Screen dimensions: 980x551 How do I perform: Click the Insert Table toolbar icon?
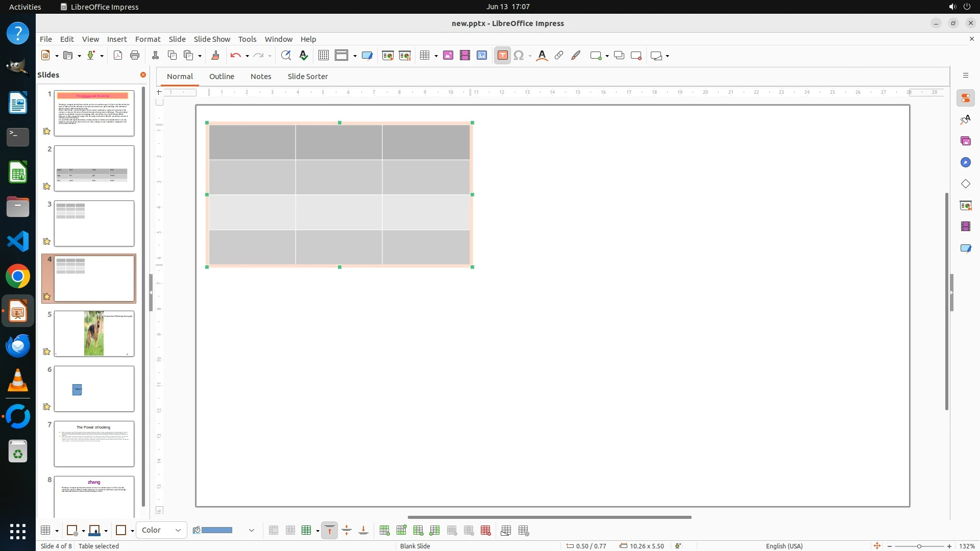click(424, 56)
